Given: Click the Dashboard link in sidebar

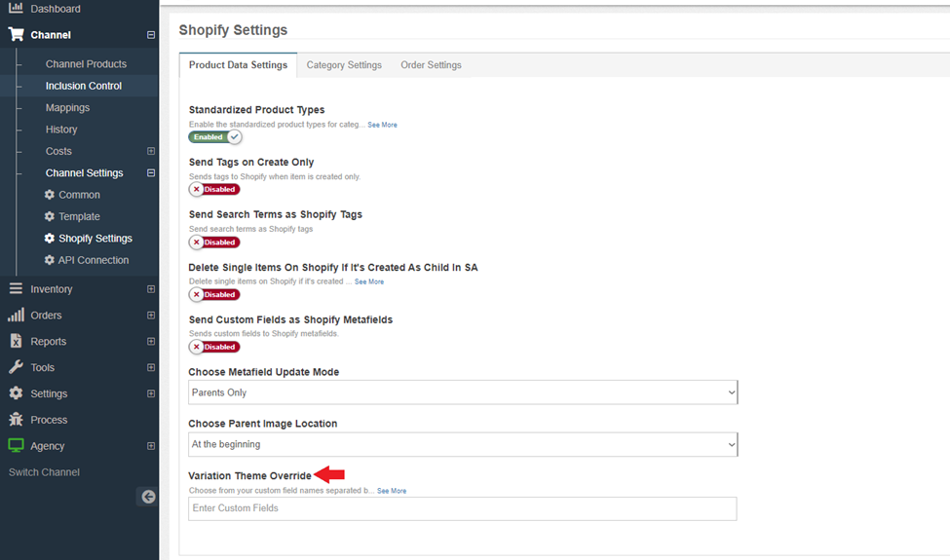Looking at the screenshot, I should 56,9.
